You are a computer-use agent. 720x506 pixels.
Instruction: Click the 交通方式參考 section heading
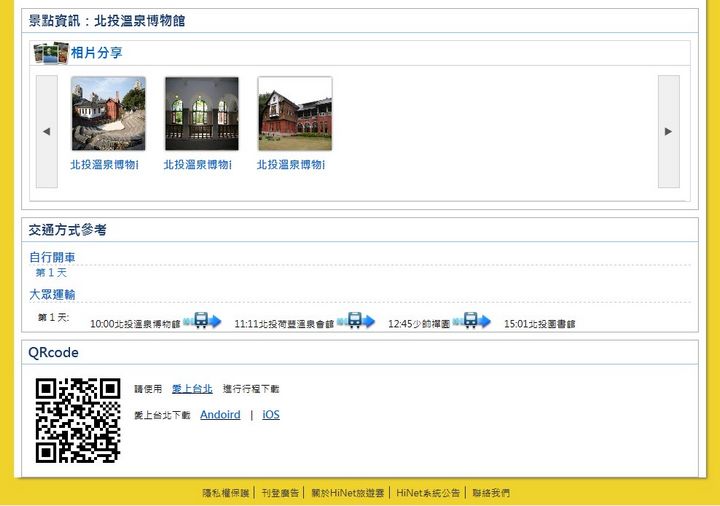pyautogui.click(x=68, y=230)
